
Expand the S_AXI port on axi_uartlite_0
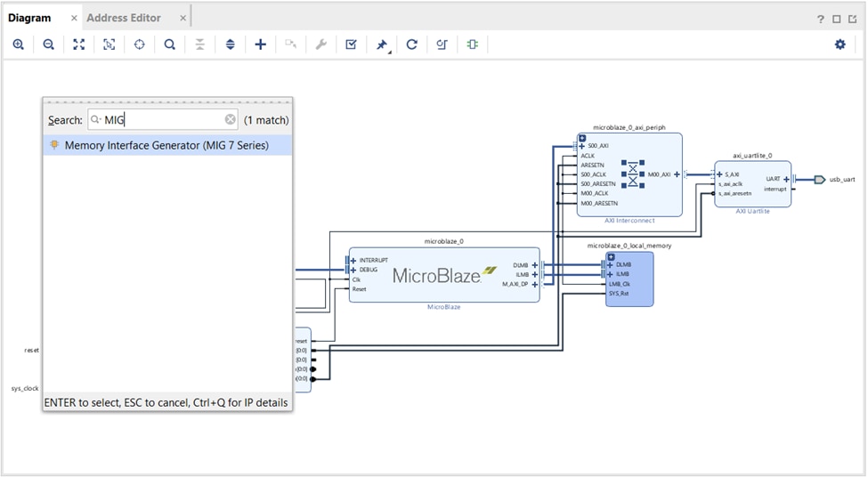pos(719,174)
